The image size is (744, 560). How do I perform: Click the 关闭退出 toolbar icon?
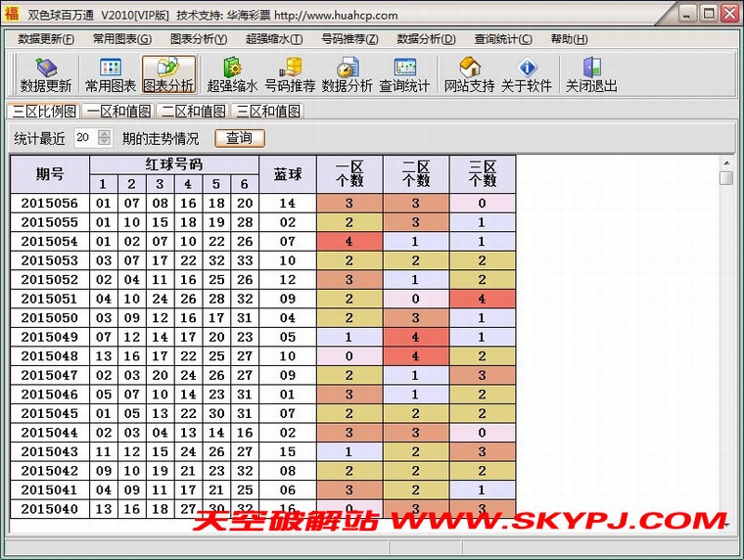pos(591,75)
